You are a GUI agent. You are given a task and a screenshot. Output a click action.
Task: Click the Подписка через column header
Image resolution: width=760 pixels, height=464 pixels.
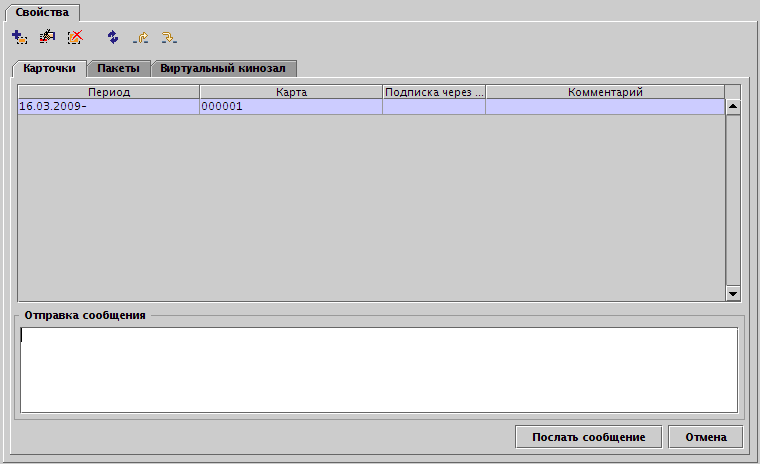pos(434,92)
